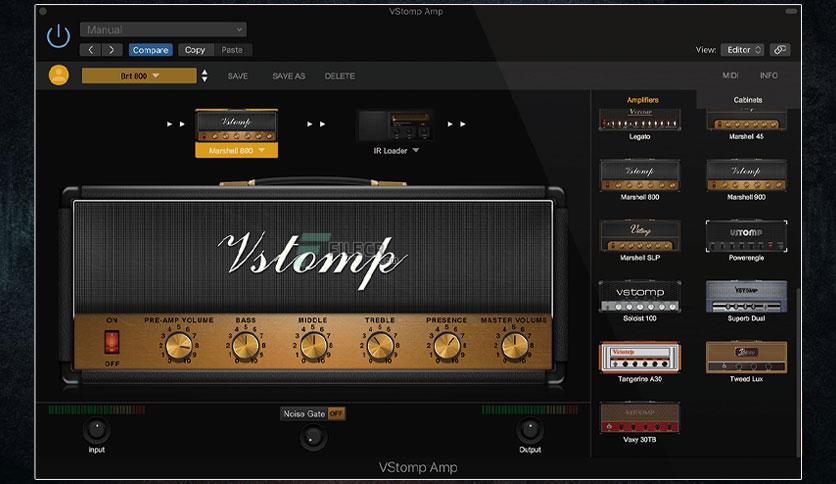Pick the Marshell SLP amplifier
Viewport: 836px width, 484px height.
pos(640,236)
